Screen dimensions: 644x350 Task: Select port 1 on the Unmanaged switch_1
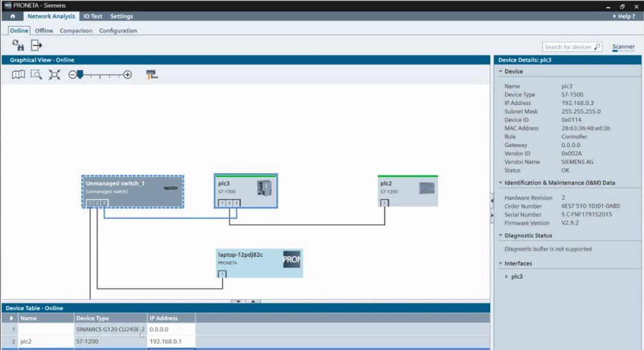pos(89,203)
